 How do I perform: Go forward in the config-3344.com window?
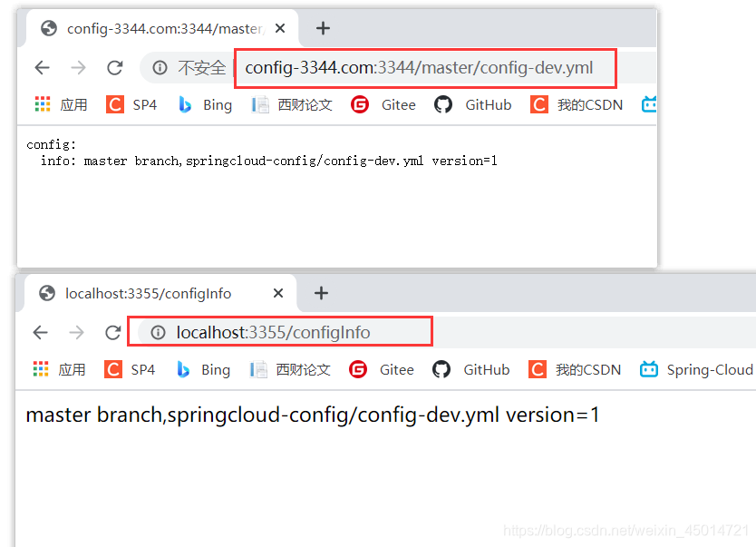(x=78, y=67)
